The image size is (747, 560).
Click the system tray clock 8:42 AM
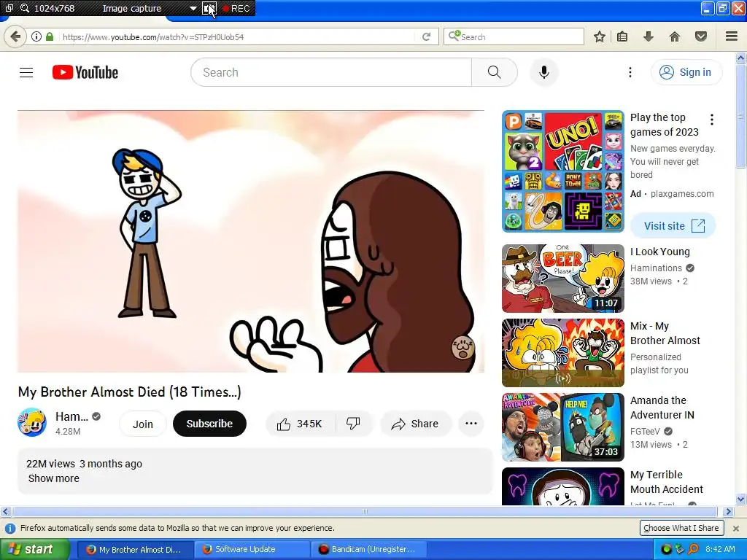(720, 549)
